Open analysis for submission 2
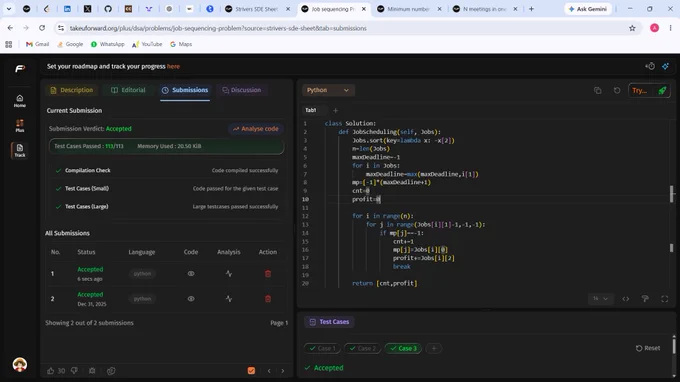 coord(229,299)
